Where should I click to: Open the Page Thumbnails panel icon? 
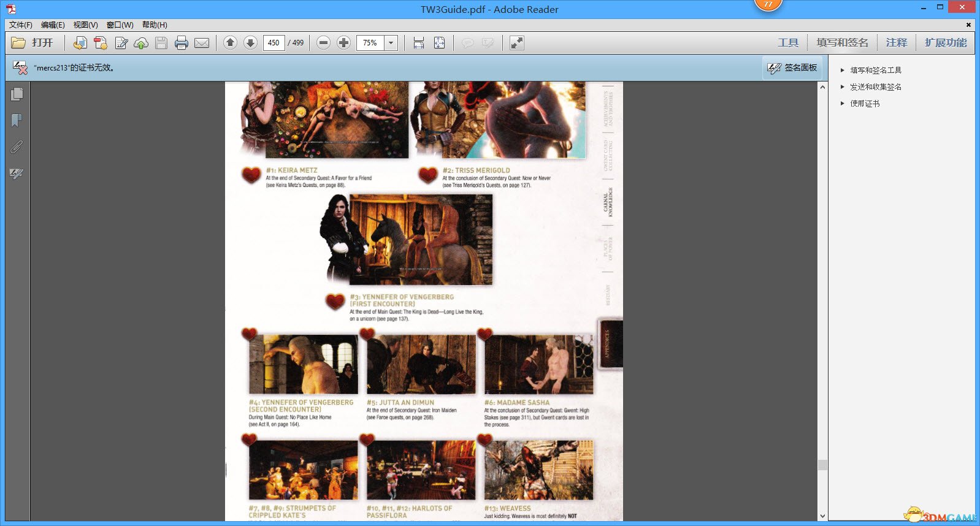17,94
